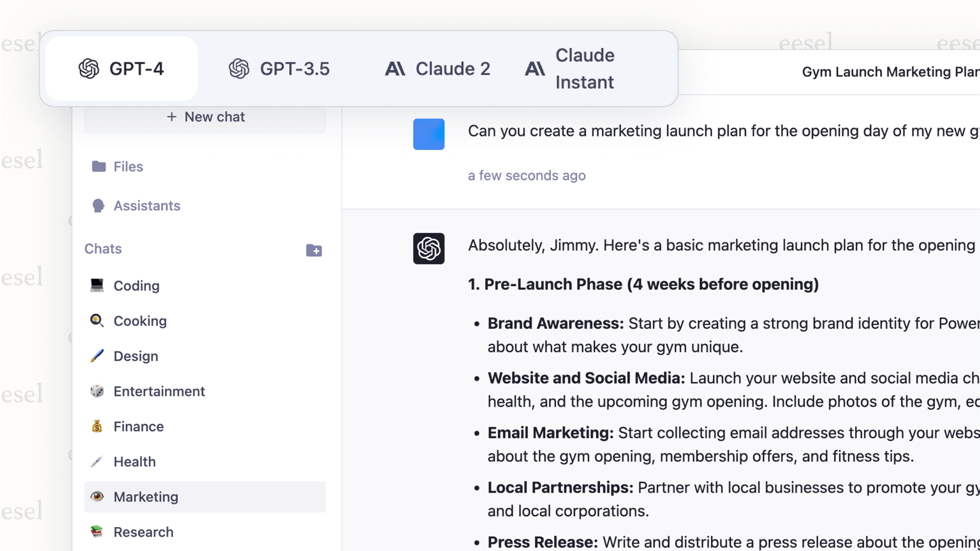Click the blue user avatar

pyautogui.click(x=429, y=134)
